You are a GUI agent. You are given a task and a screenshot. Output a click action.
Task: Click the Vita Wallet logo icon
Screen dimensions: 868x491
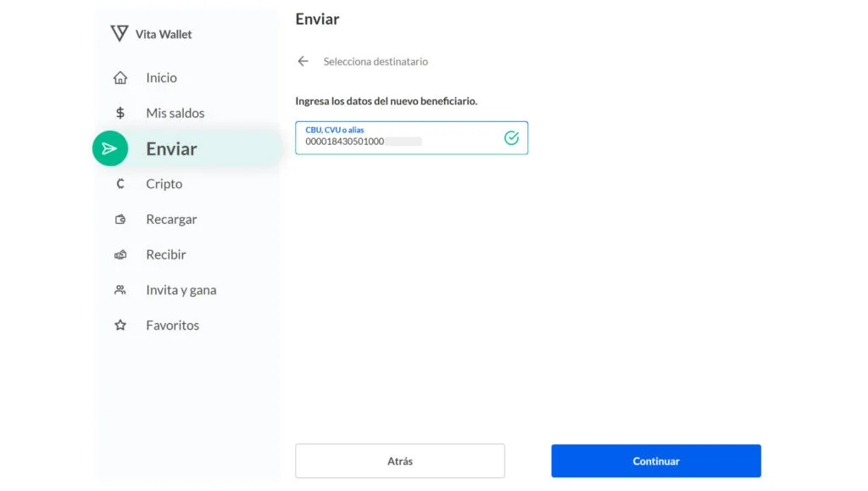click(x=119, y=33)
